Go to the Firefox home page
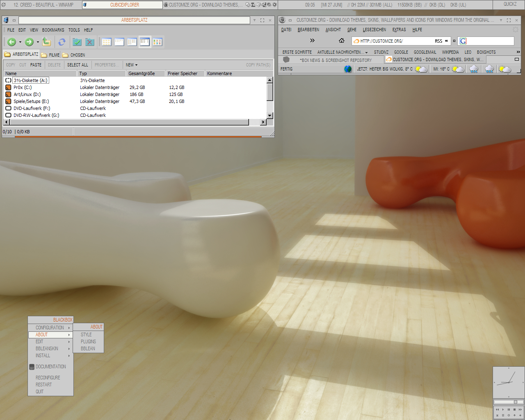 (x=341, y=41)
